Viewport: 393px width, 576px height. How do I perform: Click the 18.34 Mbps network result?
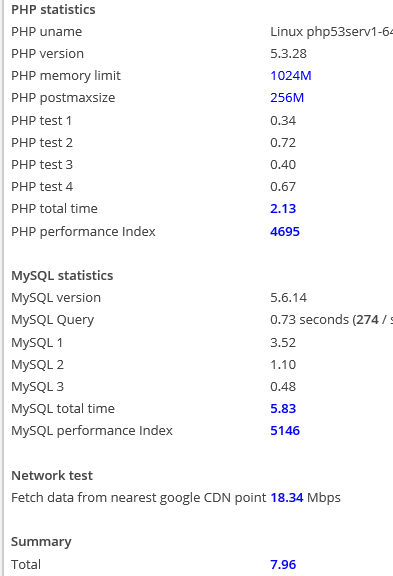point(305,497)
